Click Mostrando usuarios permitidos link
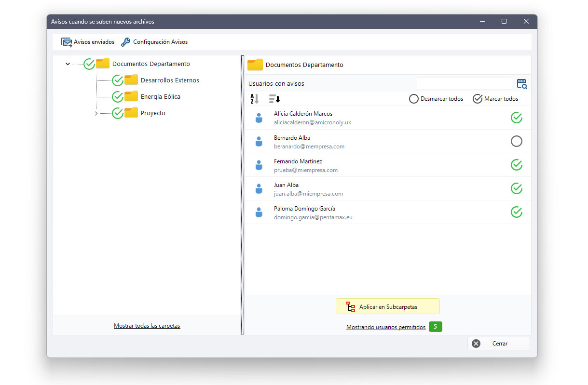Image resolution: width=588 pixels, height=385 pixels. [386, 327]
